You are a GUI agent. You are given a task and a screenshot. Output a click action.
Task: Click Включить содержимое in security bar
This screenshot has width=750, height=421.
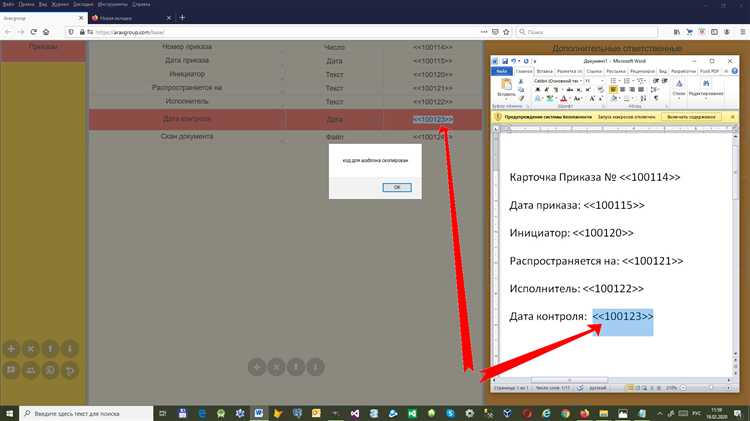click(x=691, y=117)
